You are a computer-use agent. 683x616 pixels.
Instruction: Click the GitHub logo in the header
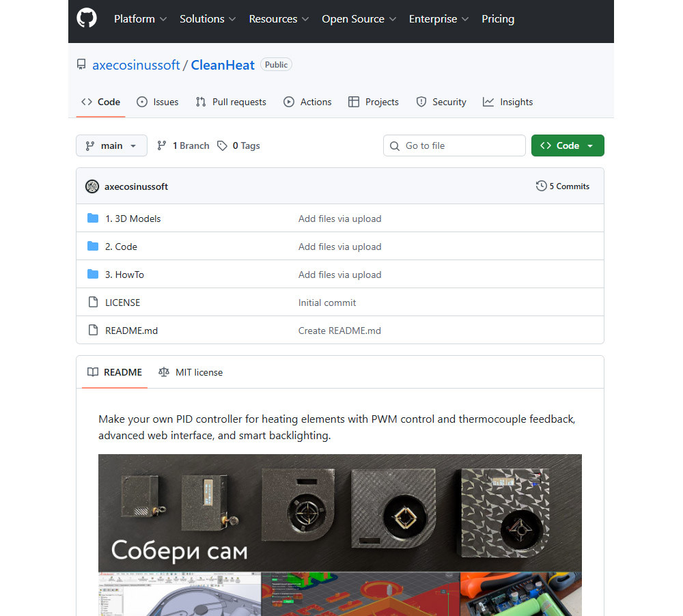(86, 18)
